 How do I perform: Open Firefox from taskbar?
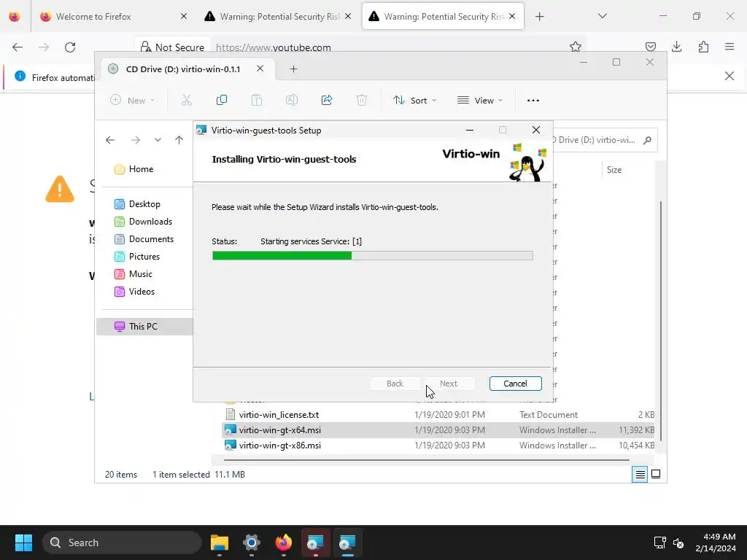(284, 542)
